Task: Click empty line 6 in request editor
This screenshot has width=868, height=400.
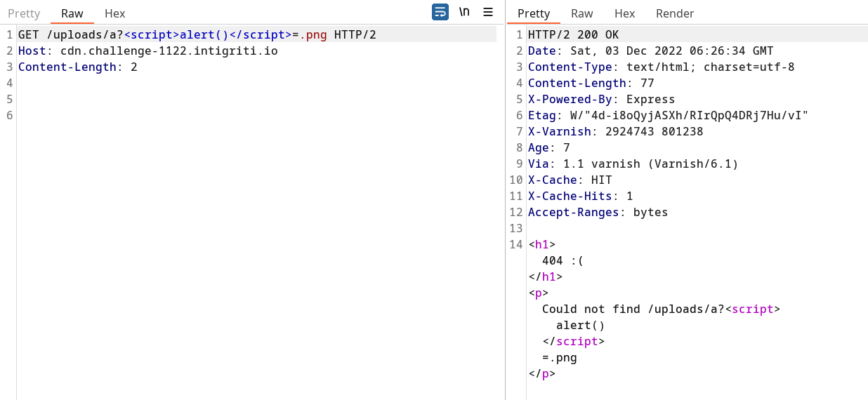Action: 257,115
